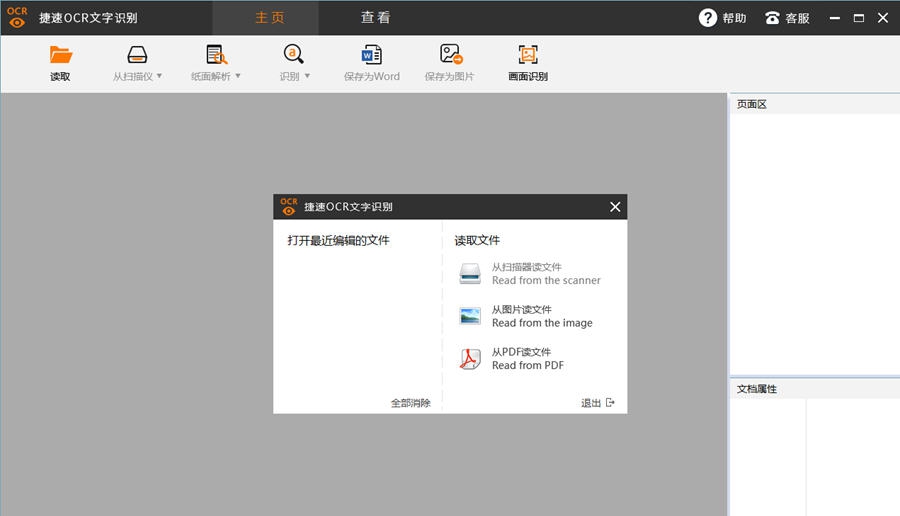This screenshot has height=516, width=900.
Task: Close the 捷速OCR文字识别 startup dialog
Action: 615,207
